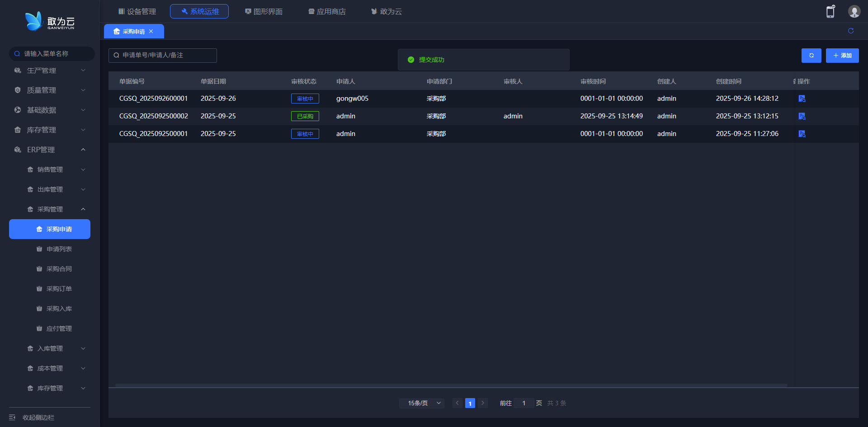Screen dimensions: 868x427
Task: Expand the 销售管理 submenu
Action: (x=55, y=169)
